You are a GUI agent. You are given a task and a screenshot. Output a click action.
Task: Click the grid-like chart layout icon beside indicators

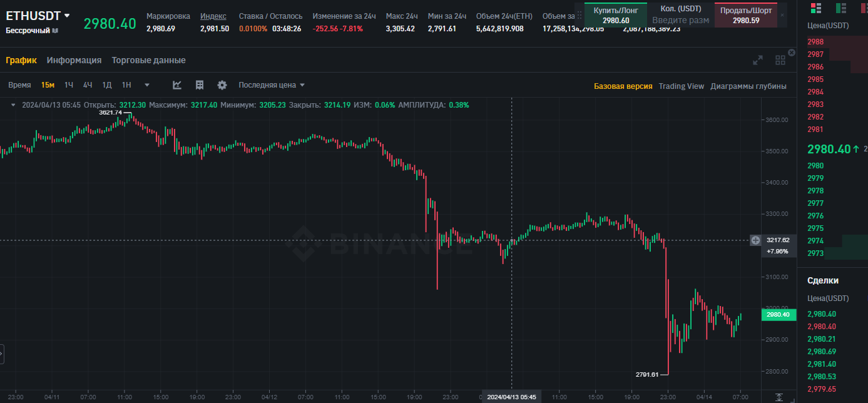tap(200, 85)
